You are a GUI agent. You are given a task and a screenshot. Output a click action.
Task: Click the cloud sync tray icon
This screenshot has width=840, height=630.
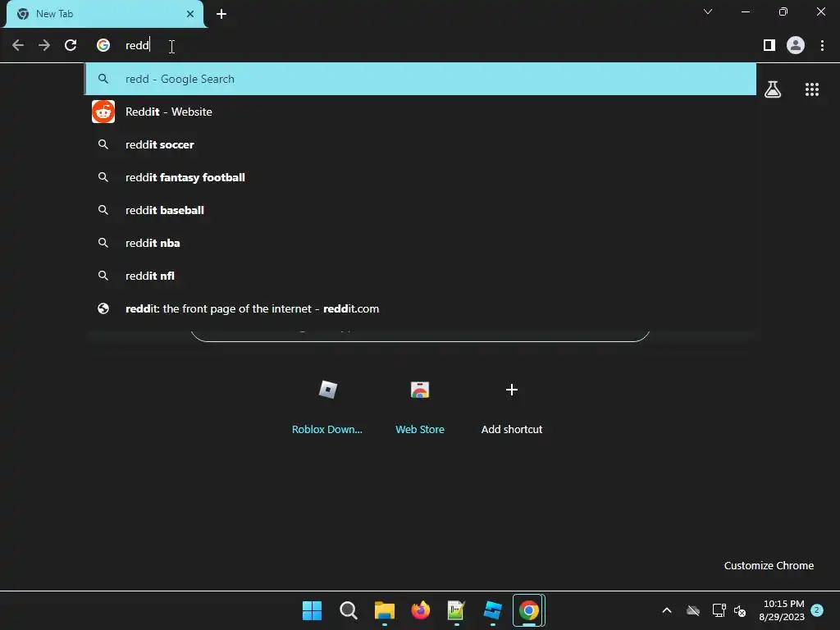tap(693, 610)
